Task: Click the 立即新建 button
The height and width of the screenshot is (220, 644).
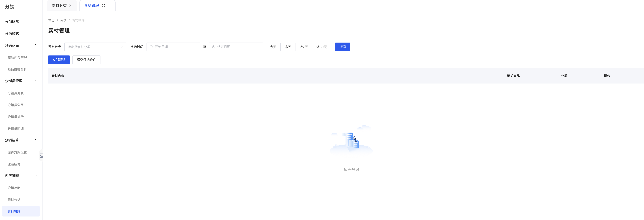Action: [59, 60]
